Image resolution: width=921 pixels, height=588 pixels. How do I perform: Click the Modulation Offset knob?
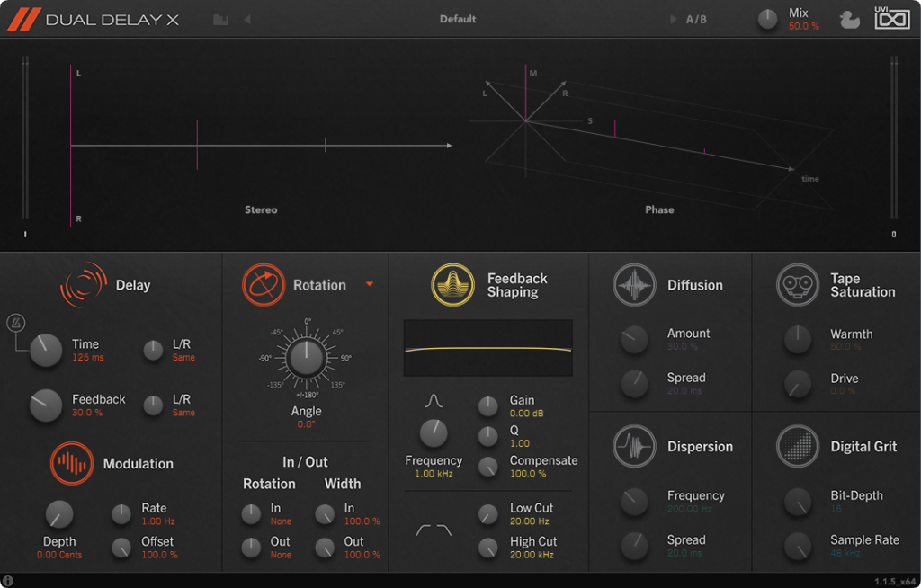[121, 548]
